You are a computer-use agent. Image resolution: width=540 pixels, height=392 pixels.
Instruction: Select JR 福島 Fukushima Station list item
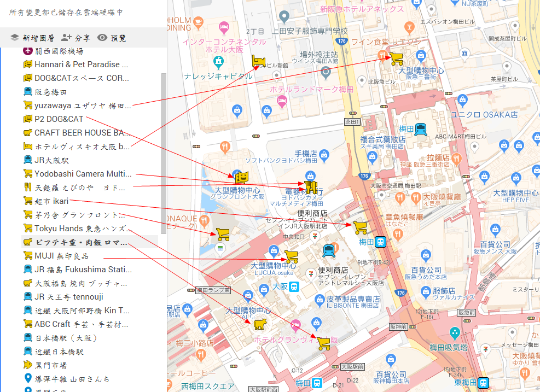[78, 270]
